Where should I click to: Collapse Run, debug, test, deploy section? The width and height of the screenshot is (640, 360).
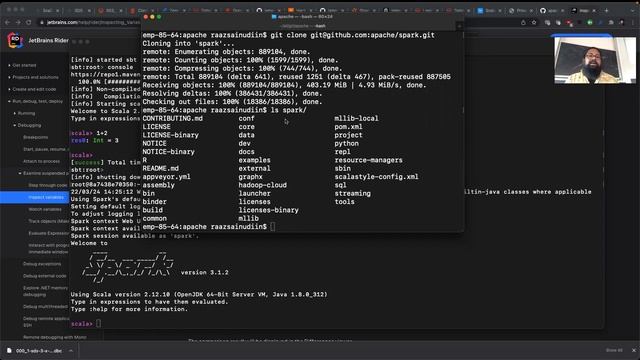click(x=37, y=101)
